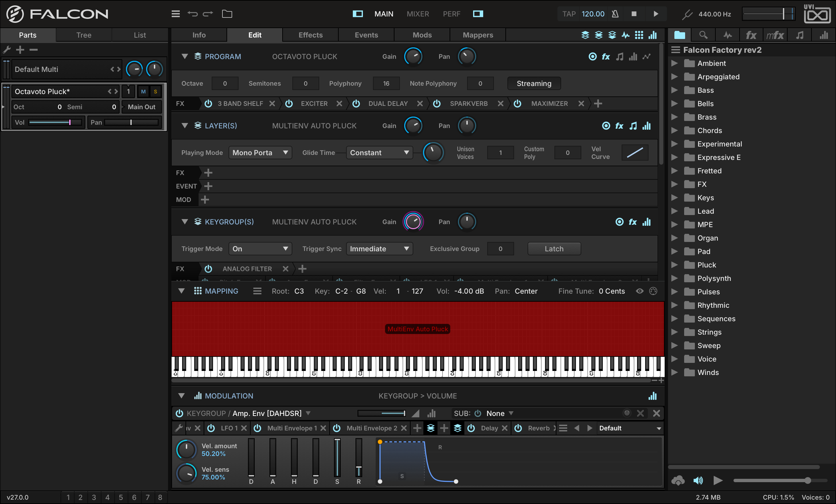Solo the Octavoto Pluck part
Image resolution: width=836 pixels, height=504 pixels.
(x=155, y=92)
